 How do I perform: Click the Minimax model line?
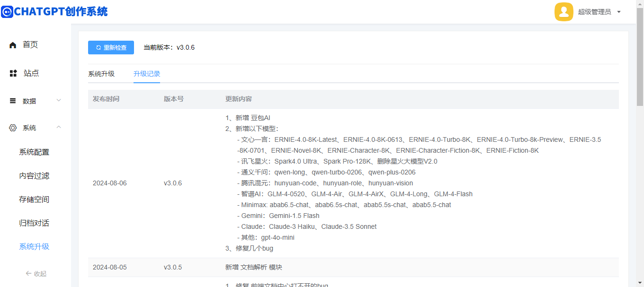click(344, 205)
